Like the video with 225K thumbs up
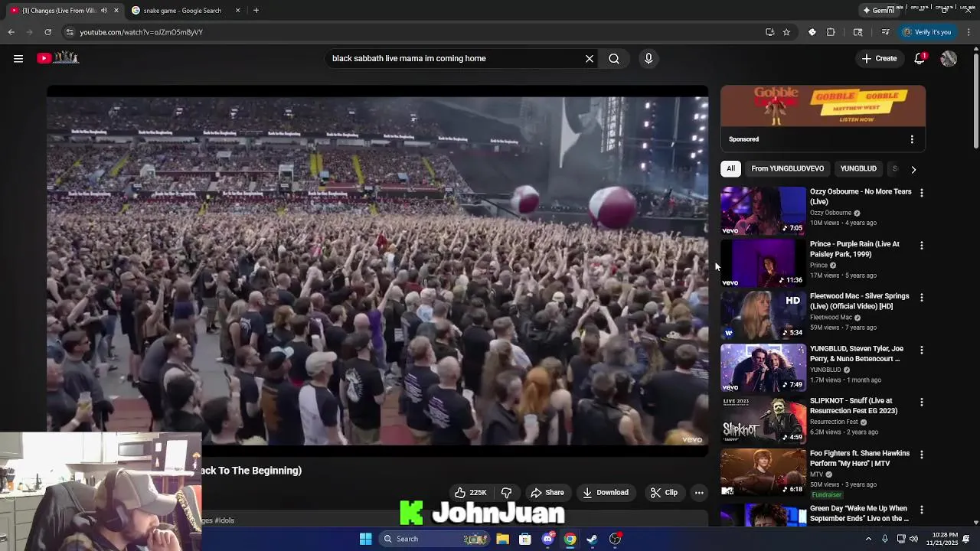Image resolution: width=980 pixels, height=551 pixels. coord(470,493)
